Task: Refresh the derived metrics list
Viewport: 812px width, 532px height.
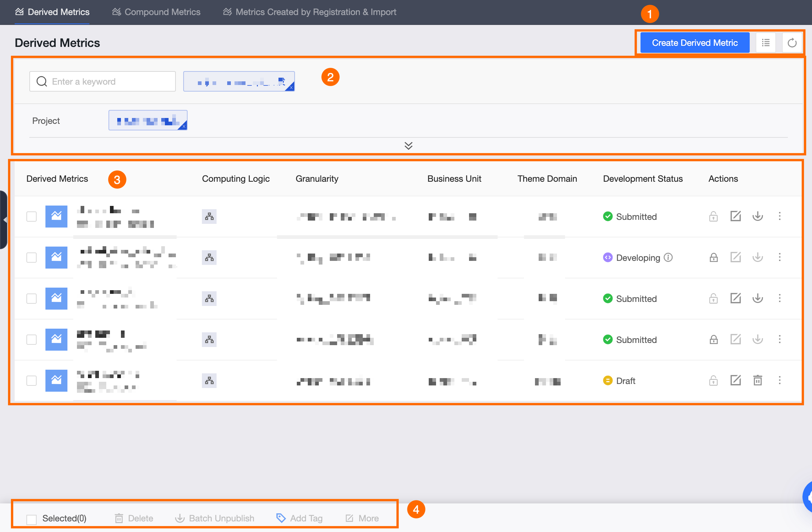Action: pyautogui.click(x=792, y=43)
